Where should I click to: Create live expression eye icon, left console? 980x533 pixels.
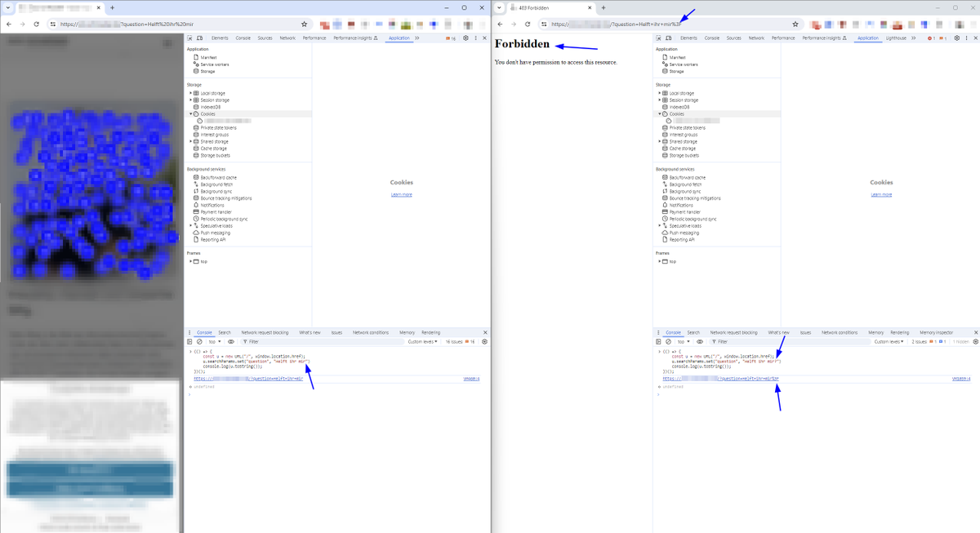pyautogui.click(x=231, y=342)
